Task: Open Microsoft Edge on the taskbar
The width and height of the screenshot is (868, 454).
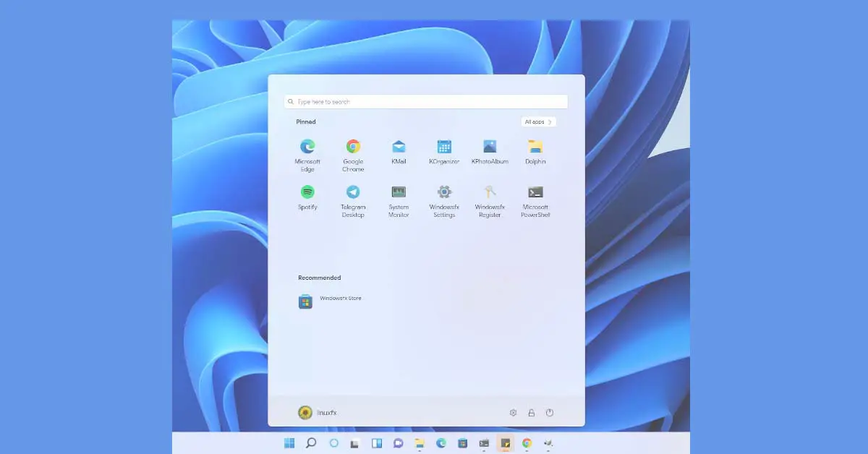Action: click(441, 443)
